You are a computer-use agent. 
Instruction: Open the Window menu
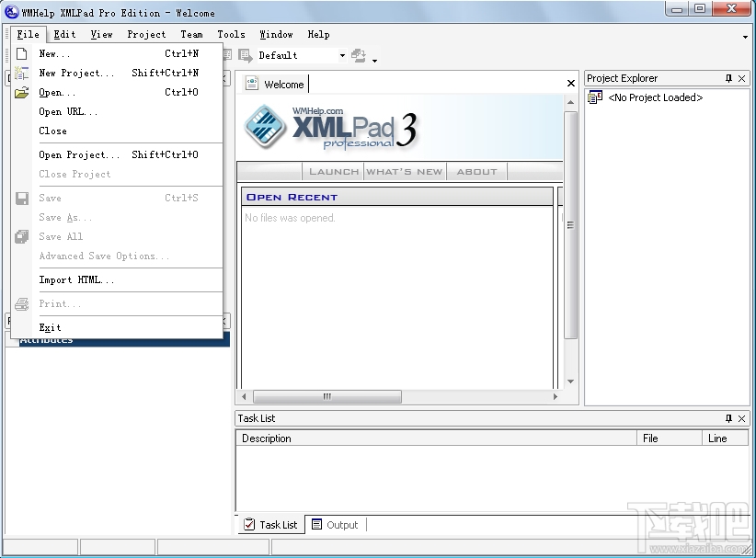pos(276,34)
